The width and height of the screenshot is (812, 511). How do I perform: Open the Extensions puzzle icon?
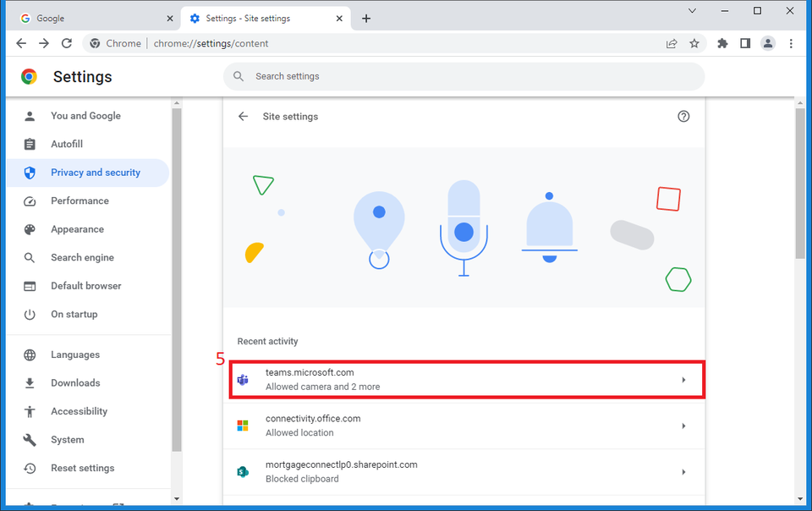[x=722, y=43]
